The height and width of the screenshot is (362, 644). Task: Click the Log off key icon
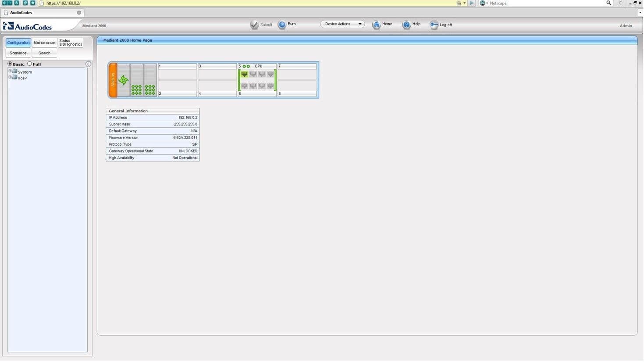click(434, 25)
